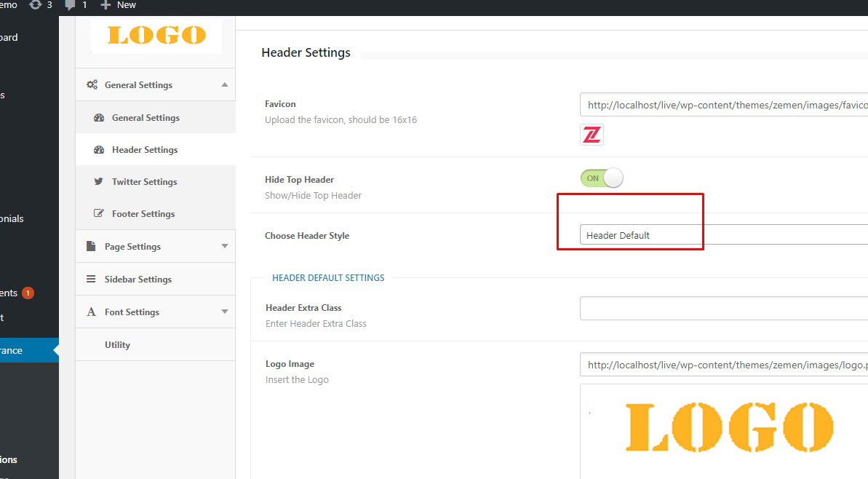Click the Page Settings document icon
868x479 pixels.
click(92, 247)
